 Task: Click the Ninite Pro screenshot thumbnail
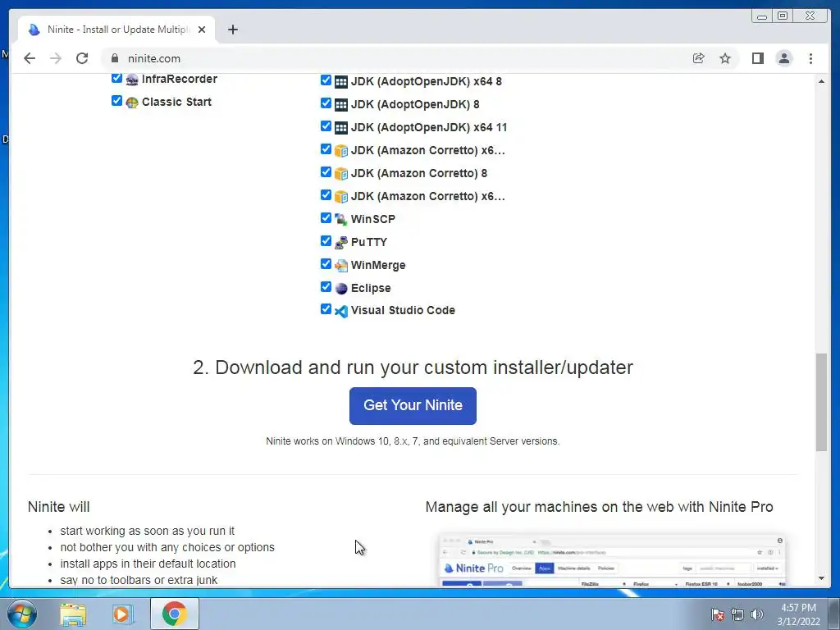612,559
